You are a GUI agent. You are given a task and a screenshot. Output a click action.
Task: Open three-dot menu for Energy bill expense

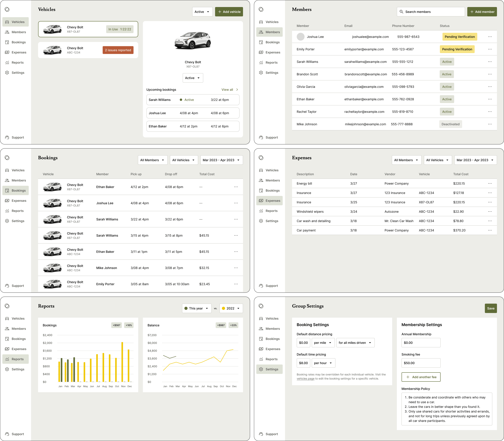point(490,183)
